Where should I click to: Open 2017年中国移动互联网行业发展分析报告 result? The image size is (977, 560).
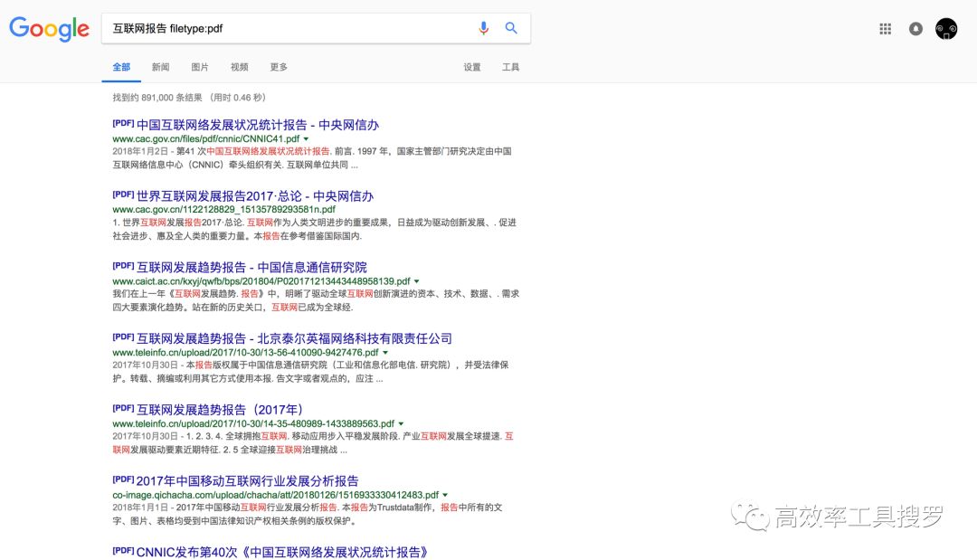[247, 481]
